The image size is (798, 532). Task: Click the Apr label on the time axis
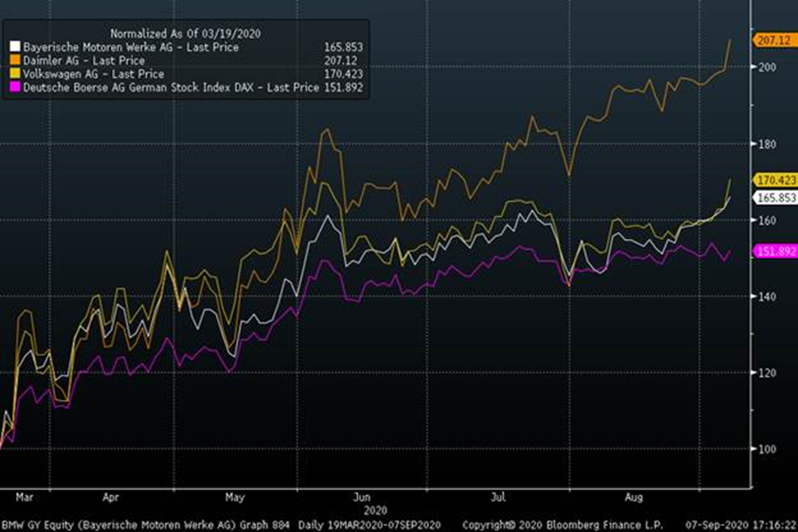(x=110, y=497)
